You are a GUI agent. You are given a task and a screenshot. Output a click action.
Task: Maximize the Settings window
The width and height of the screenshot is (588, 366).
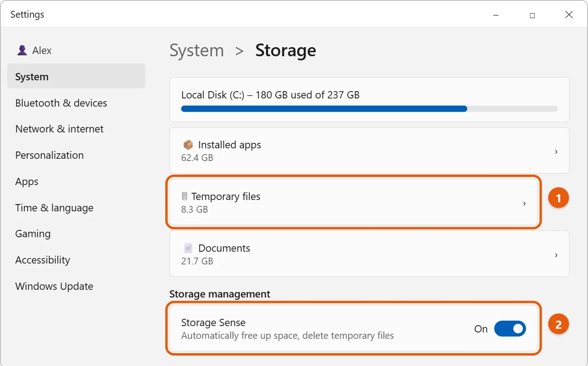[532, 15]
